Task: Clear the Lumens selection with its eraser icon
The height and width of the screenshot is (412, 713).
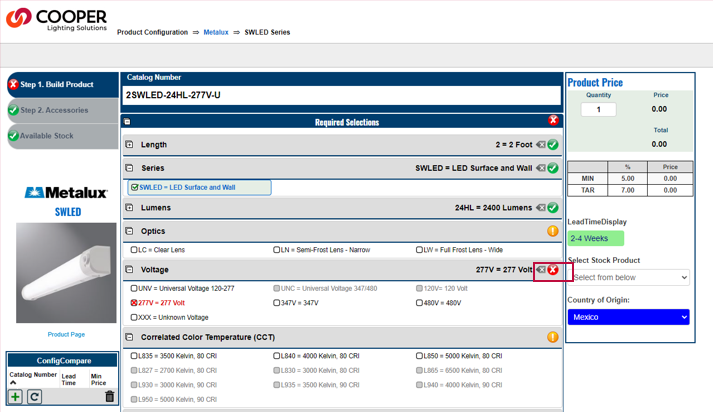Action: 541,207
